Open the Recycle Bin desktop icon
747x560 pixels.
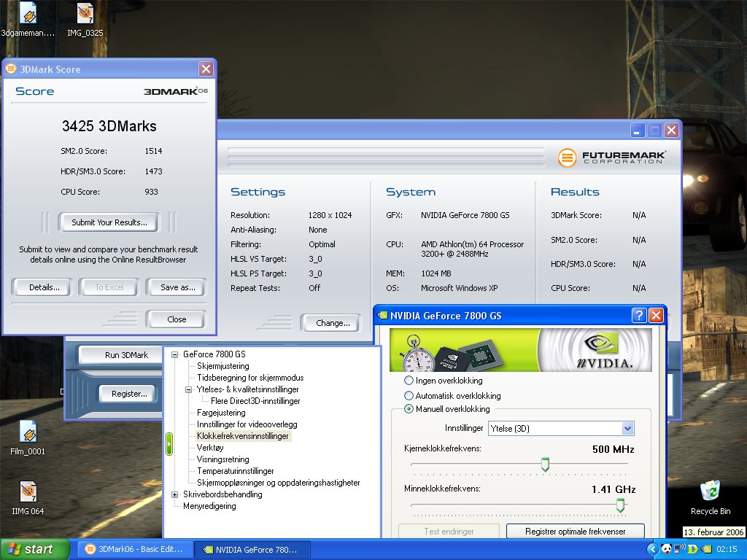point(711,491)
